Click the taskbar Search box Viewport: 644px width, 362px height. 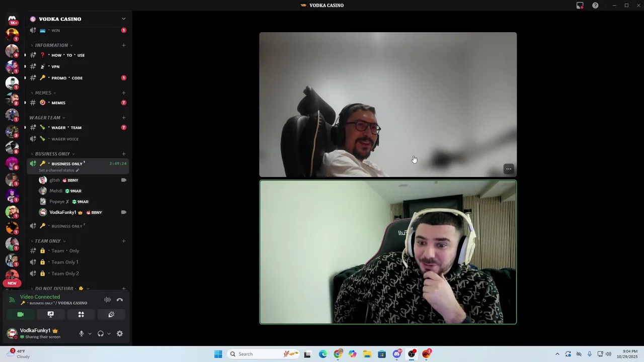tap(264, 354)
